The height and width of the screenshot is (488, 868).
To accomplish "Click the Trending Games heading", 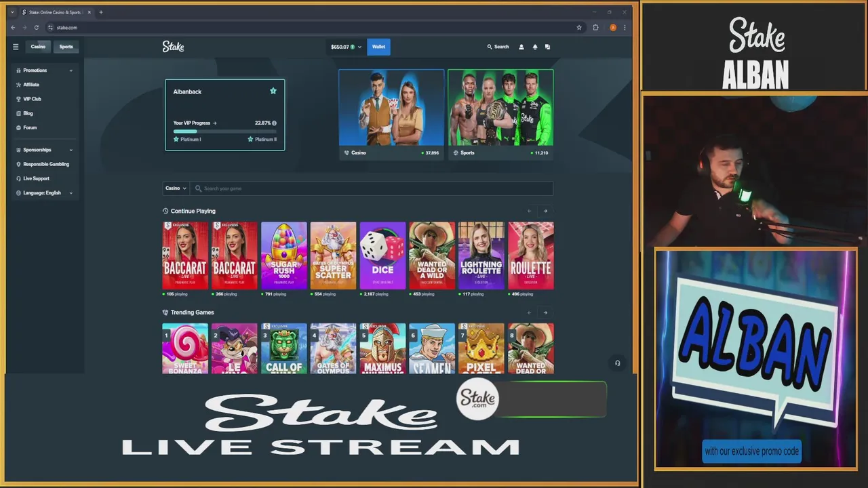I will (x=192, y=312).
